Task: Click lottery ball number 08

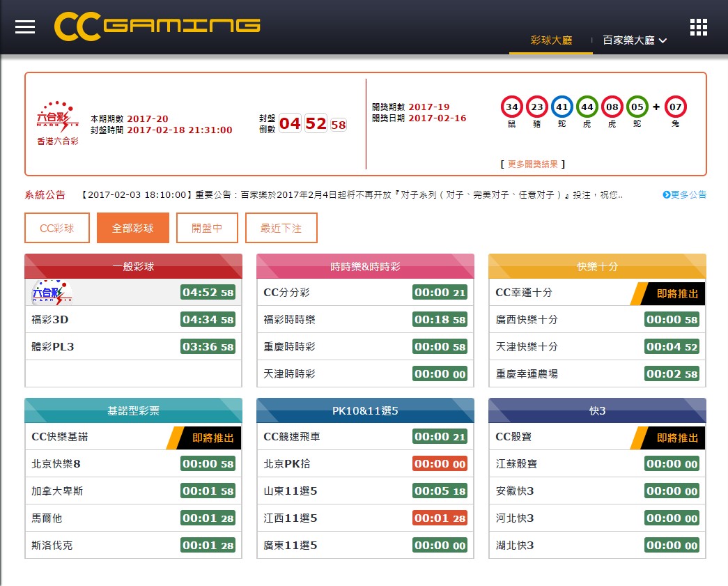Action: pos(612,107)
